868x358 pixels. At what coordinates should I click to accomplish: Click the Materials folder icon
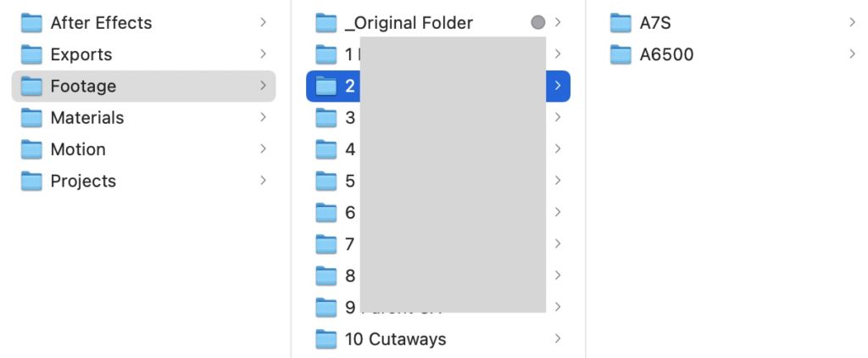click(x=31, y=118)
